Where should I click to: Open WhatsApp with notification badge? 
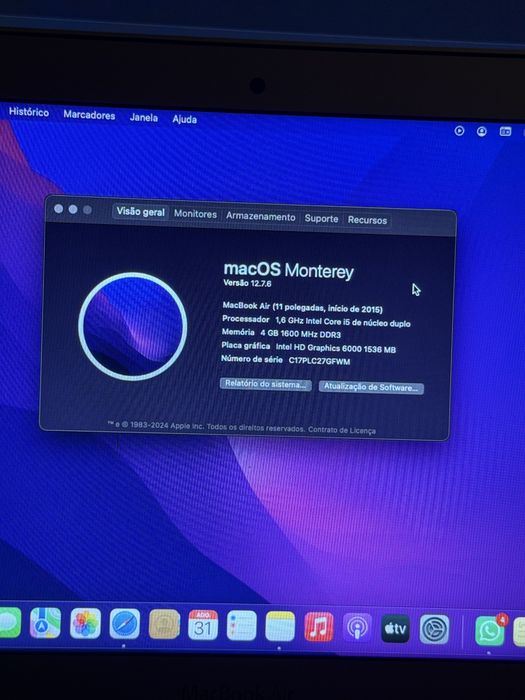[490, 630]
